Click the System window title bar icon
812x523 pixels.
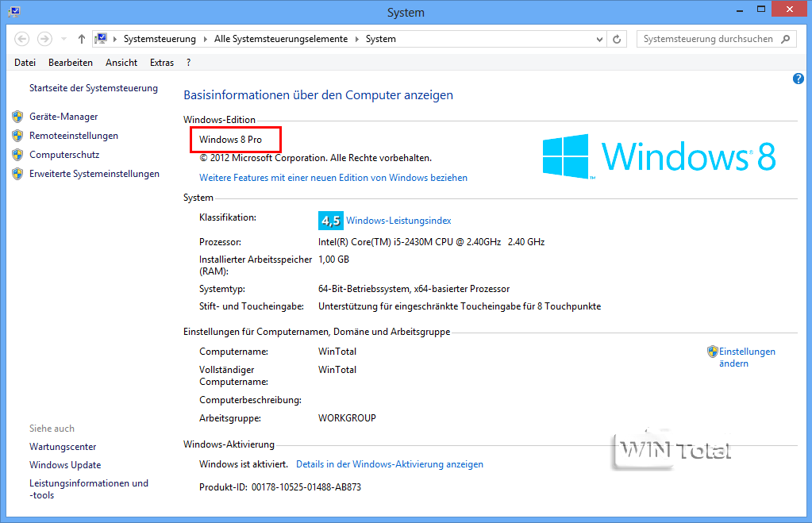pyautogui.click(x=14, y=11)
